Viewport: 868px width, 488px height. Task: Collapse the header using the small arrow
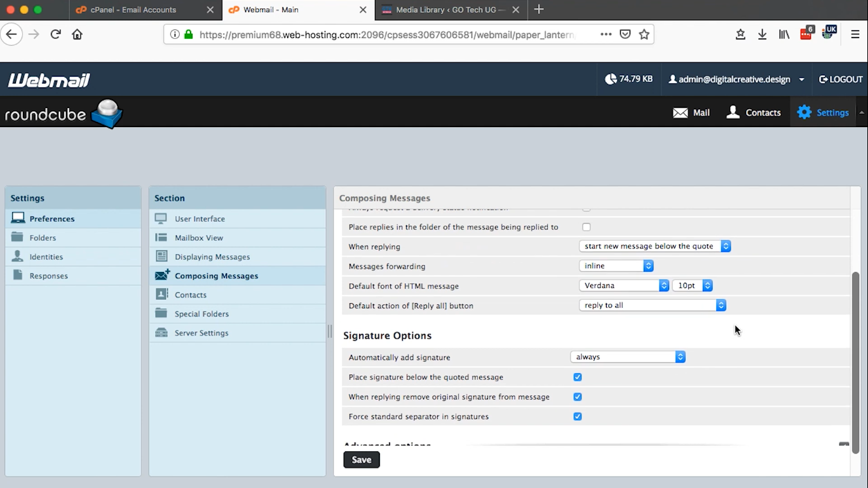pos(862,112)
